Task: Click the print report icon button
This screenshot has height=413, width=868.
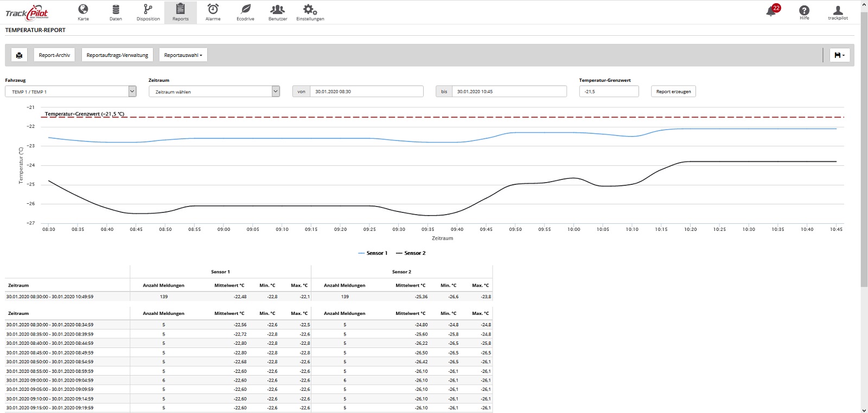Action: (x=20, y=55)
